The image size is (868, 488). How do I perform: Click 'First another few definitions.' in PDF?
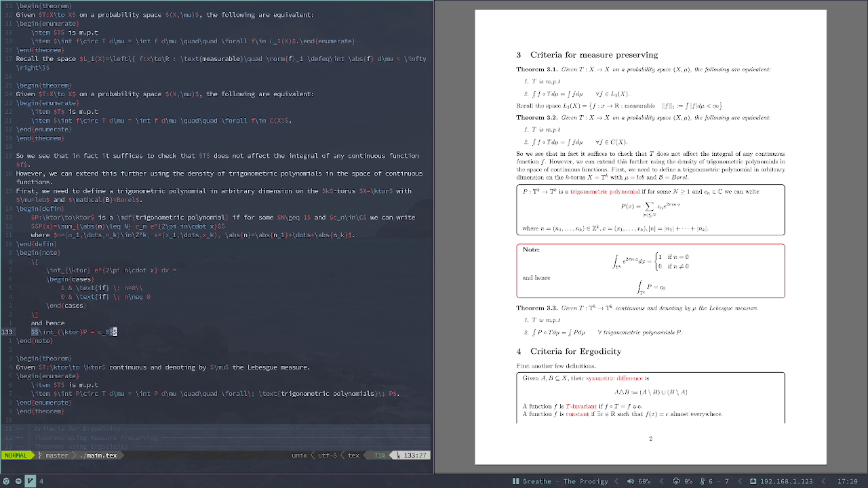click(556, 366)
